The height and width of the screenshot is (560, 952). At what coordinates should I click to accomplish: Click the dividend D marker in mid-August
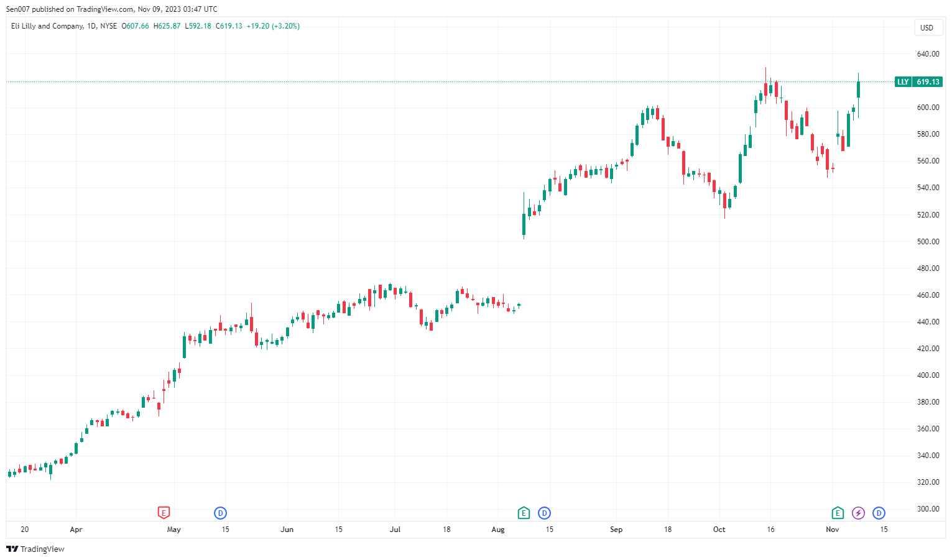coord(544,513)
